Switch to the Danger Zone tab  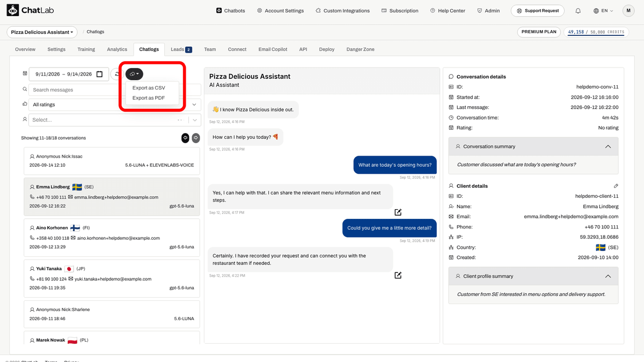click(361, 49)
